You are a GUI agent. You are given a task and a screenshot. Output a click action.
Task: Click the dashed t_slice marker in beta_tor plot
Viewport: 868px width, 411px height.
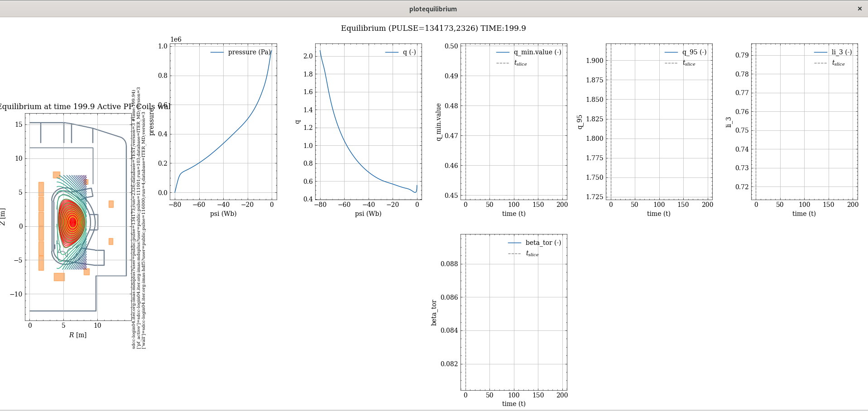465,312
